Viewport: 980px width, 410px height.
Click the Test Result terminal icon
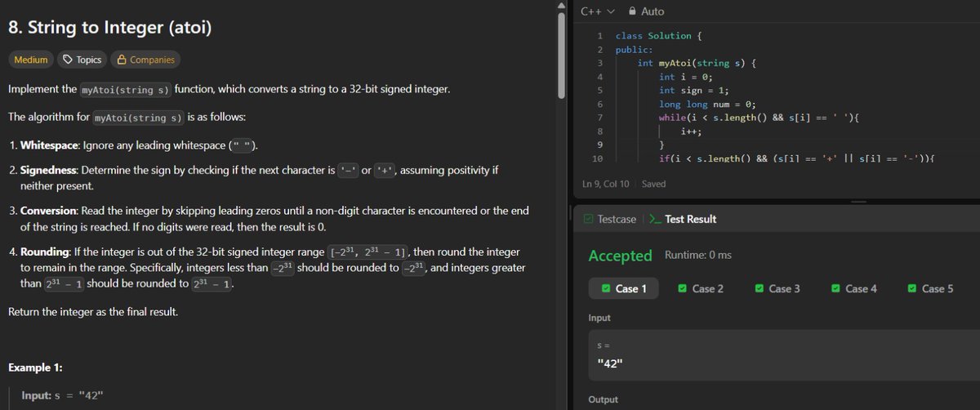(x=654, y=219)
